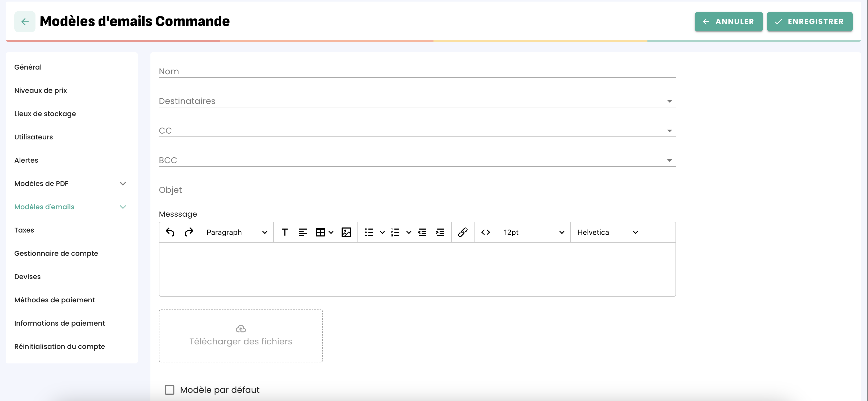The image size is (868, 401).
Task: Click the redo arrow icon
Action: click(189, 232)
